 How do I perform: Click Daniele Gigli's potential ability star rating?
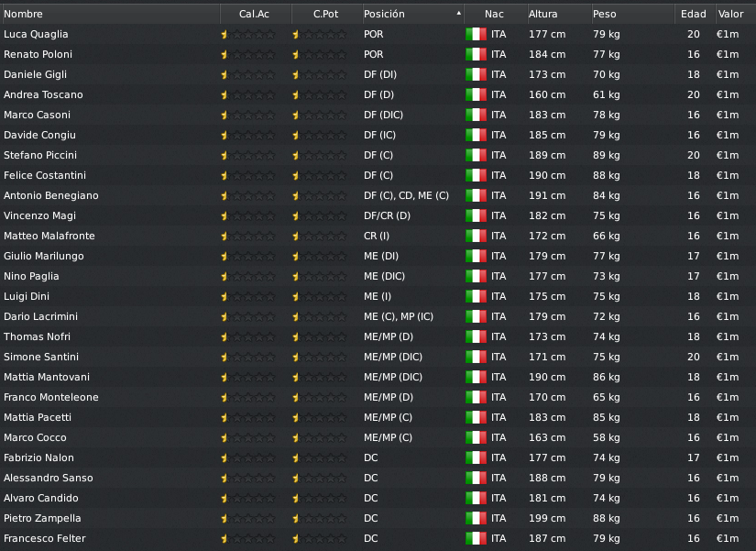pyautogui.click(x=320, y=75)
